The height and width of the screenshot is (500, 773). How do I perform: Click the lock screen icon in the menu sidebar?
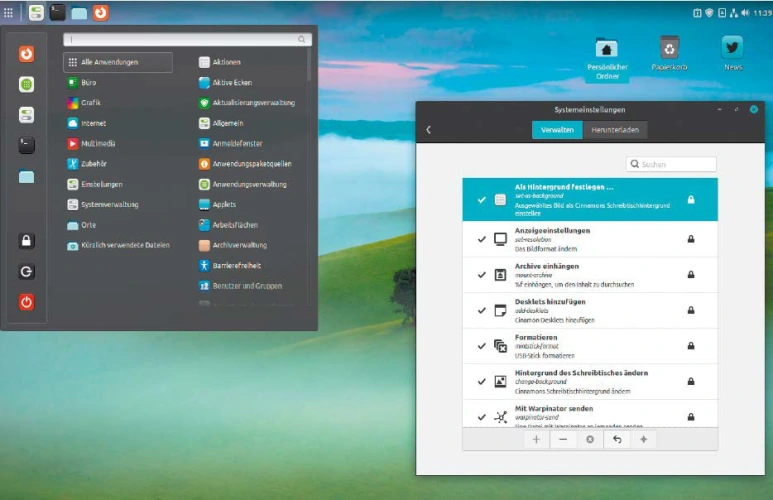27,241
